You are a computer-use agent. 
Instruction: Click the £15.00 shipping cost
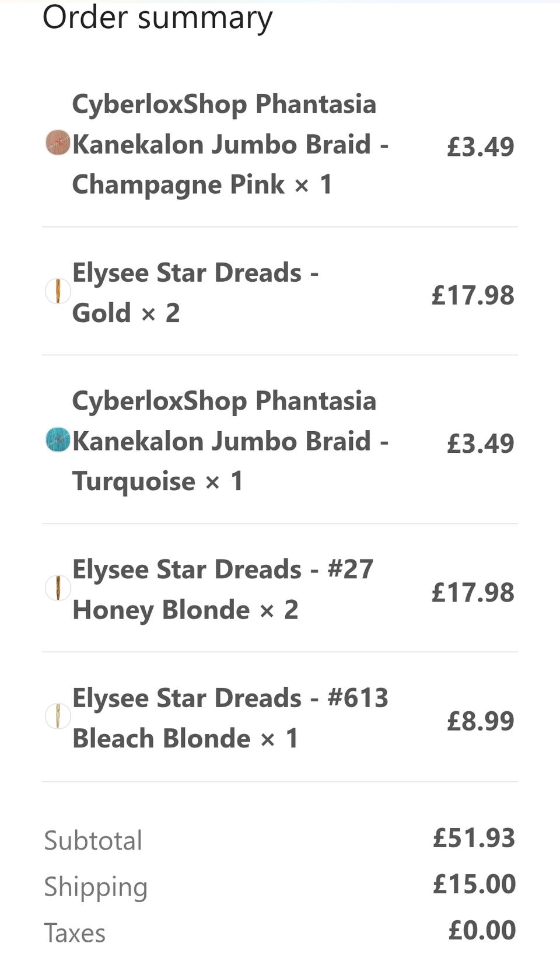(474, 884)
